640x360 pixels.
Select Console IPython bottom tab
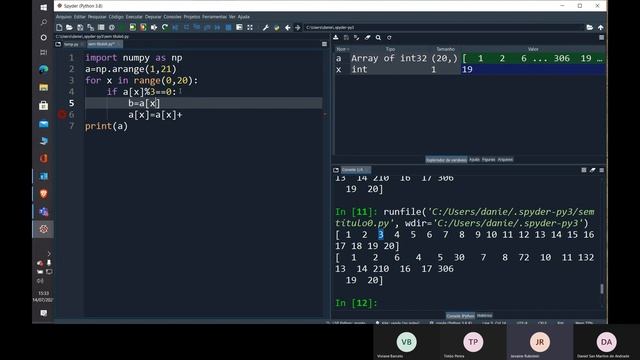click(460, 316)
